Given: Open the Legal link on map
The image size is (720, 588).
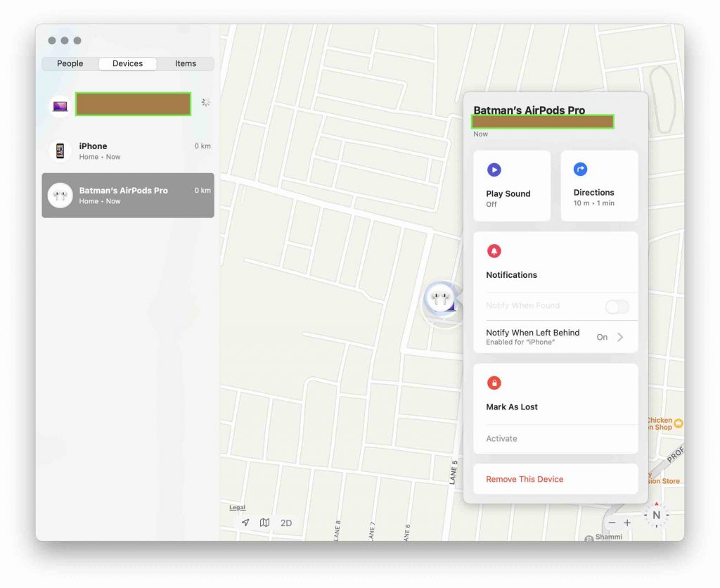Looking at the screenshot, I should click(x=238, y=507).
